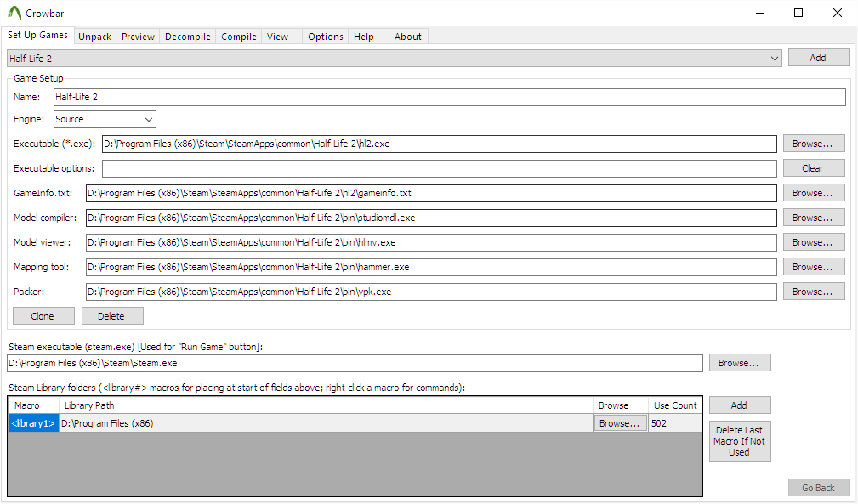Click the Crowbar app icon in title bar
The image size is (858, 504).
14,13
